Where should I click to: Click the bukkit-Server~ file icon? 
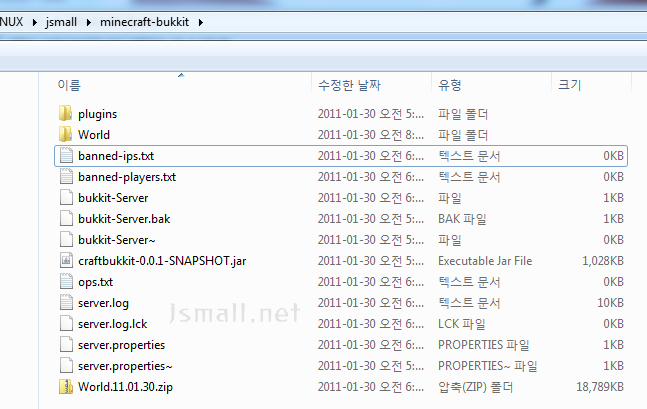pyautogui.click(x=66, y=240)
